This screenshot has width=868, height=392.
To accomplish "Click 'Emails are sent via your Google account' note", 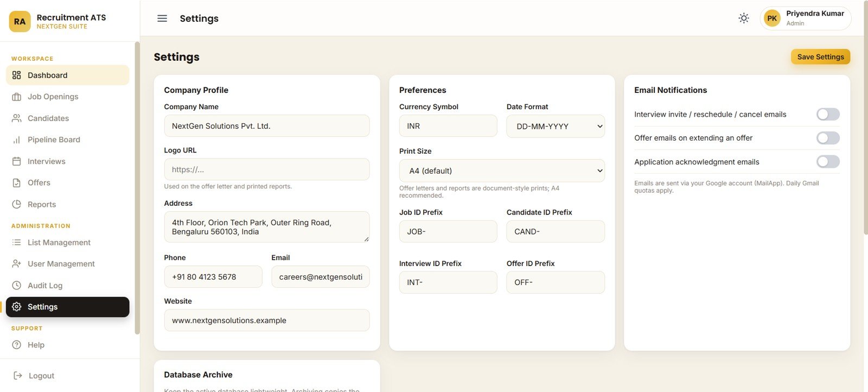I will click(726, 187).
